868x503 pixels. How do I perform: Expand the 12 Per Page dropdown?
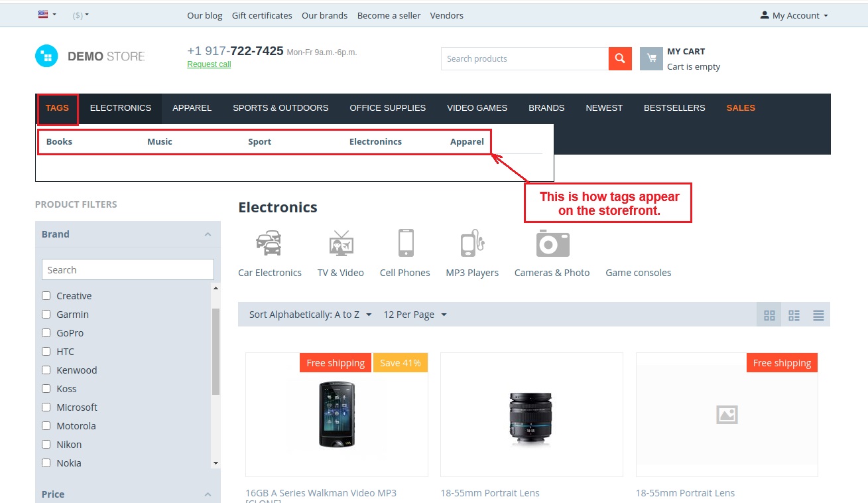(x=414, y=315)
